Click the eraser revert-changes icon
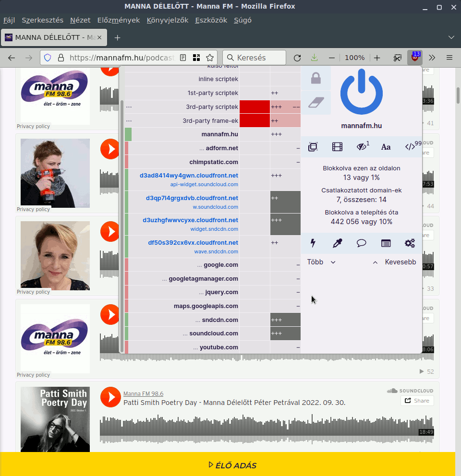 point(316,103)
